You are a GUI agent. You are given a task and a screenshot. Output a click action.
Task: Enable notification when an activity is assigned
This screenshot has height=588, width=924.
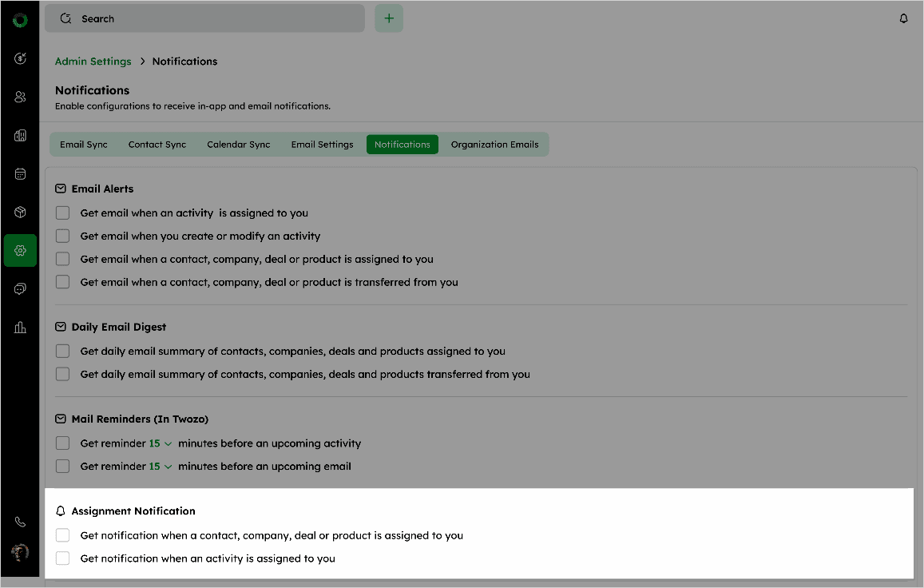(62, 558)
